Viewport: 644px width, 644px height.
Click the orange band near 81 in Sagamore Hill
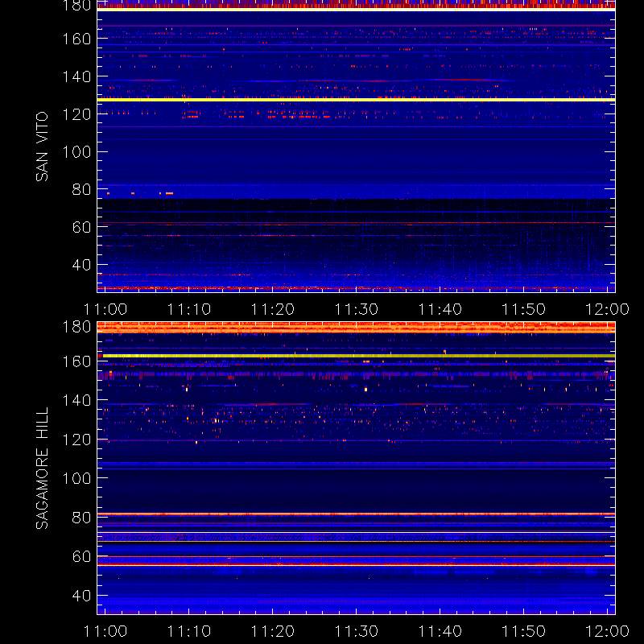pyautogui.click(x=356, y=514)
